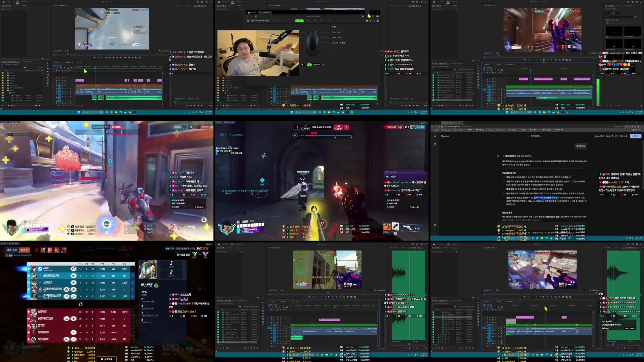
Task: Open the DESKTOP-GSW9SG-Default profile dropdown in Synapse
Action: point(273,21)
